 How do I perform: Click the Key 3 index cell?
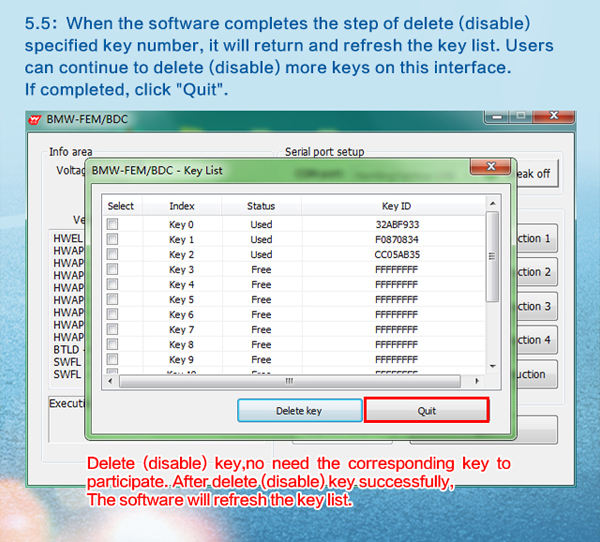coord(181,269)
